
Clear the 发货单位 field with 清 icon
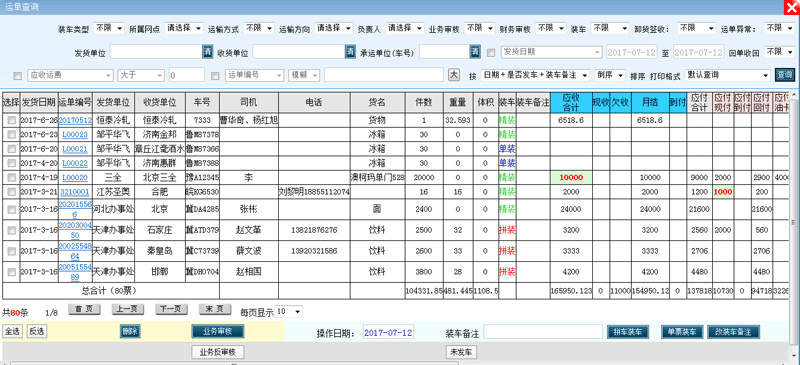point(208,52)
